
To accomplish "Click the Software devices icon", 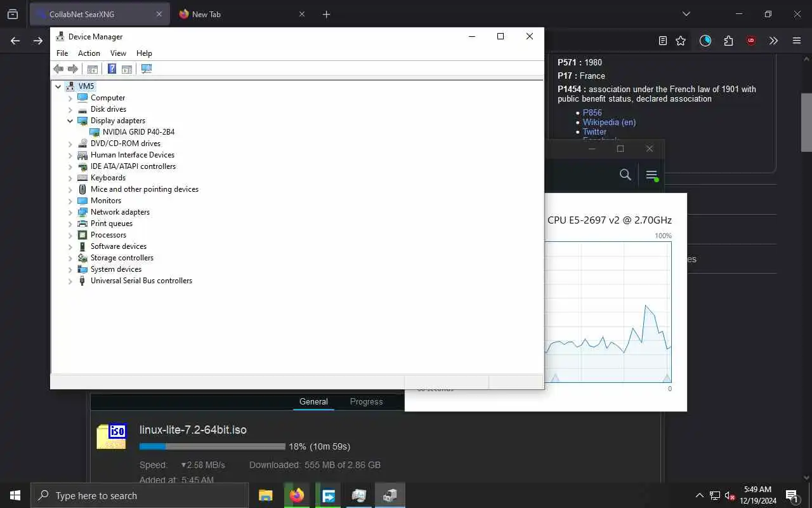I will point(82,246).
